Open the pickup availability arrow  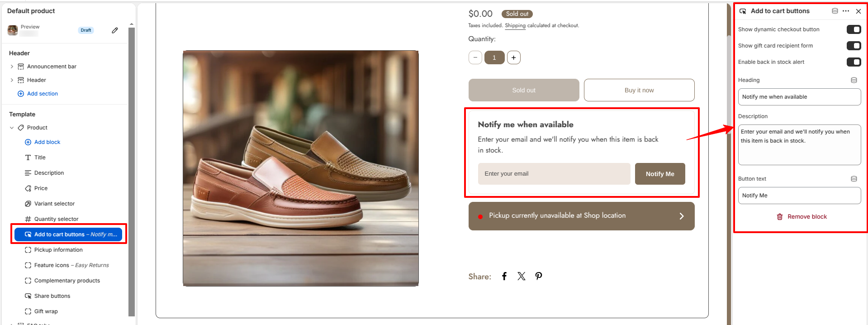682,216
